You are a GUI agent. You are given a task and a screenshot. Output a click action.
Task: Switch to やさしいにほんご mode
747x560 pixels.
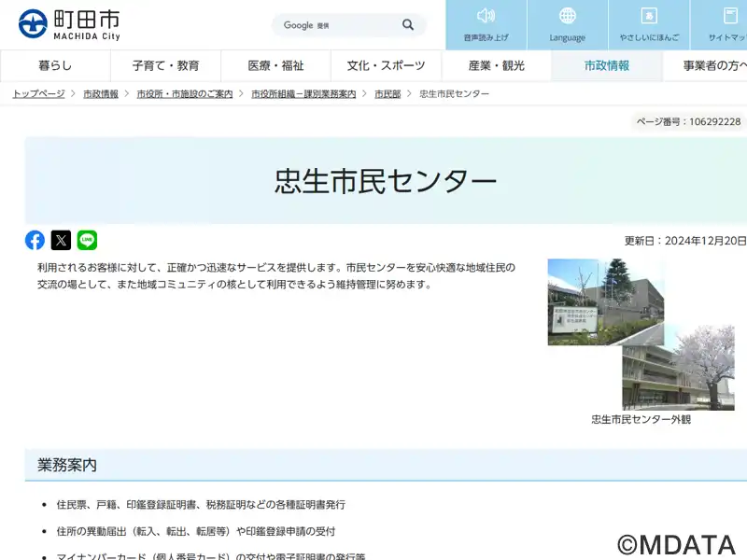[649, 25]
